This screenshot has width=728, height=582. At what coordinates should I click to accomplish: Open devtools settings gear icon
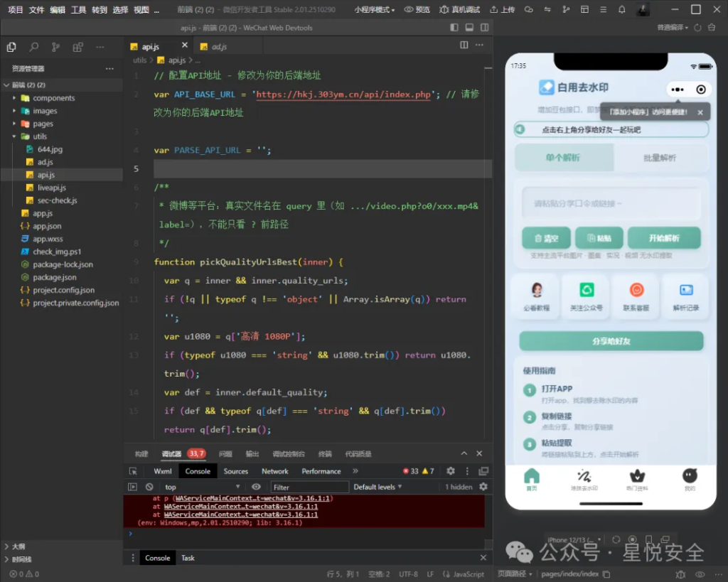coord(450,471)
